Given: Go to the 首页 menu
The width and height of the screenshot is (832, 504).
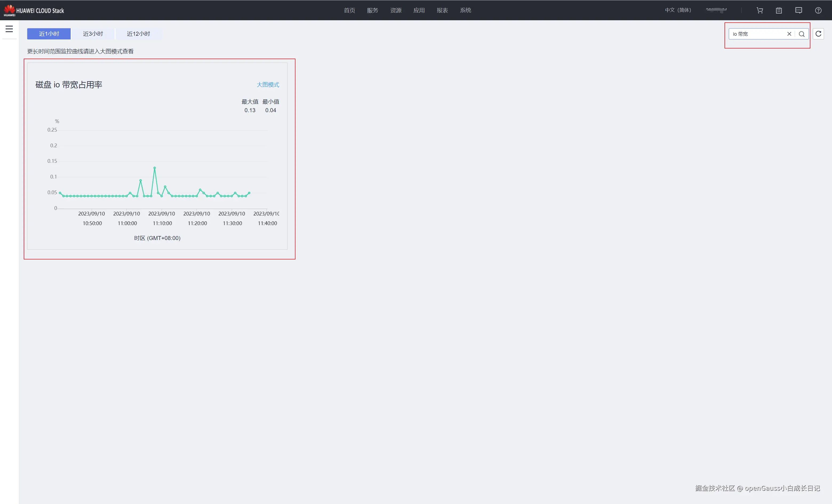Looking at the screenshot, I should [350, 10].
